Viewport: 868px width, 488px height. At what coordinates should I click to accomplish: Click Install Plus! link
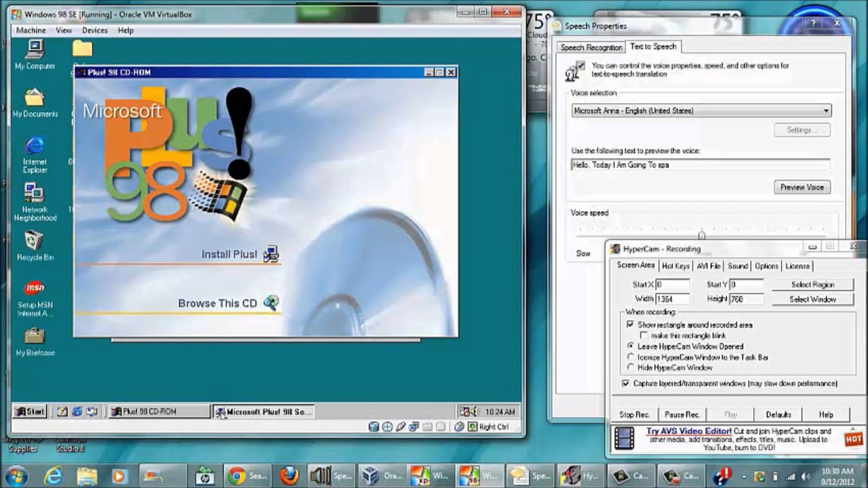click(x=229, y=254)
